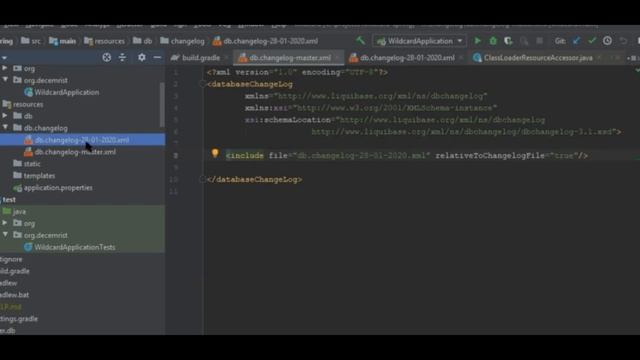
Task: Click the greyed-out Stop square icon
Action: (x=540, y=41)
